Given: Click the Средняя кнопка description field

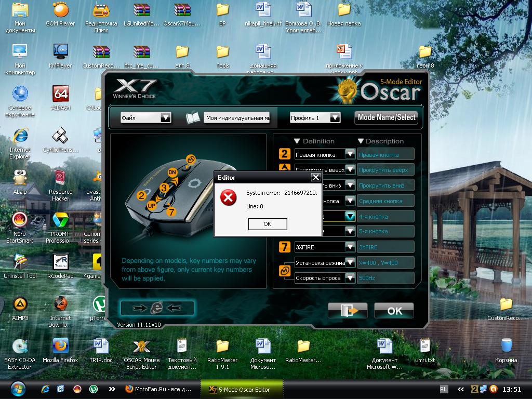Looking at the screenshot, I should (386, 201).
